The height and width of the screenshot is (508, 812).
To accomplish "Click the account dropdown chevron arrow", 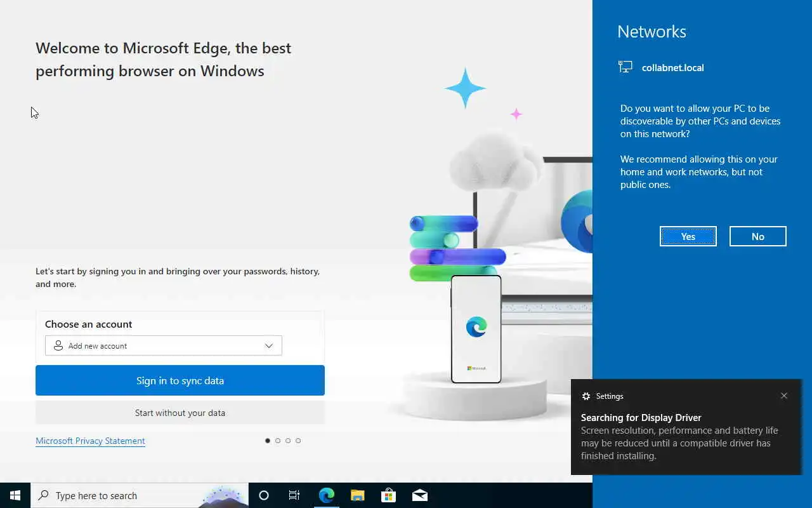I will coord(269,345).
